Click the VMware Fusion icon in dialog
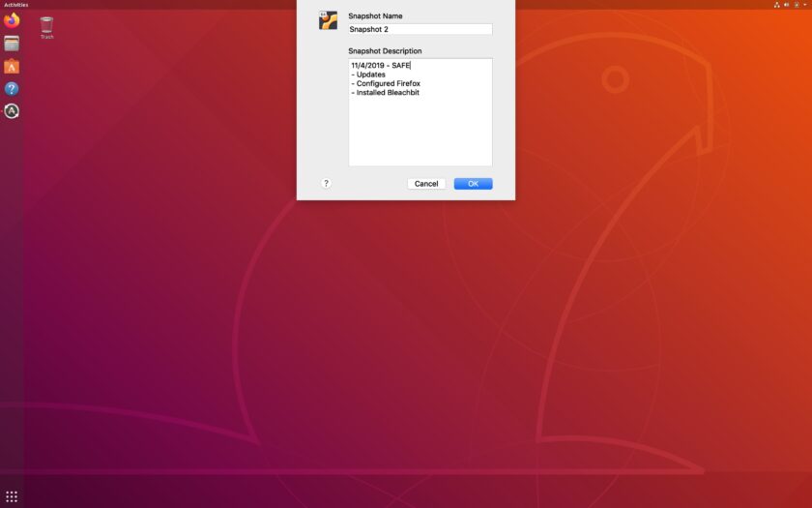This screenshot has height=508, width=812. pos(328,20)
